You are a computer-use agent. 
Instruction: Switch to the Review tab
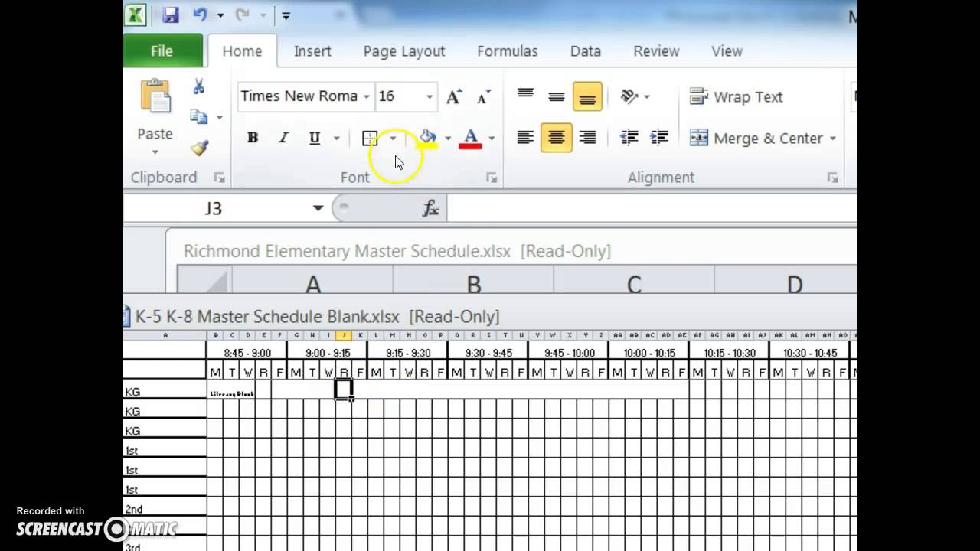coord(656,51)
